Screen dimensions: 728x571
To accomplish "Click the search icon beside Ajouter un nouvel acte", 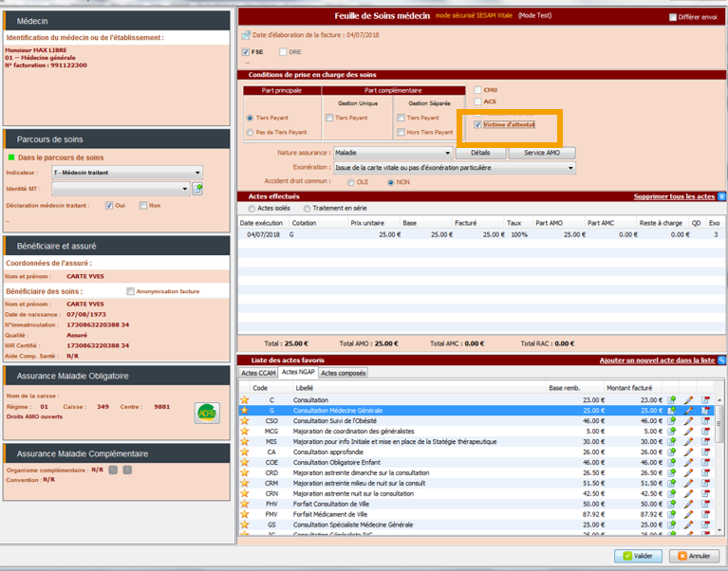I will coord(721,360).
